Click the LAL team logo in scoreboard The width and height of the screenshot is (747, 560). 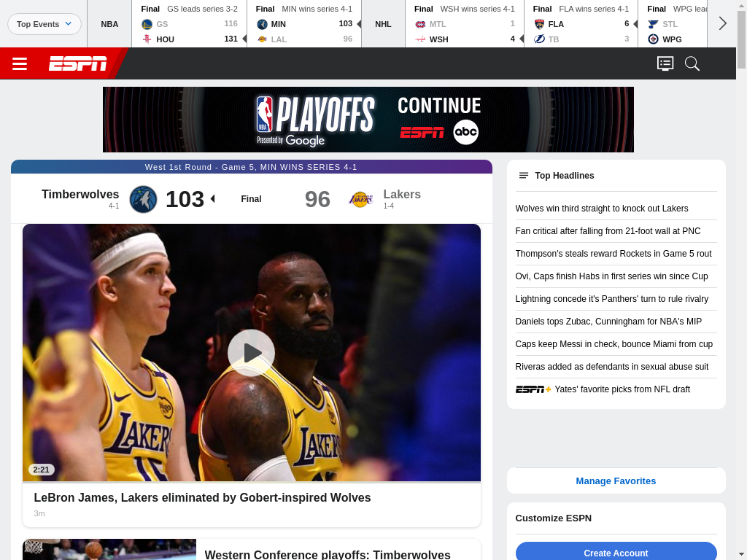click(262, 39)
